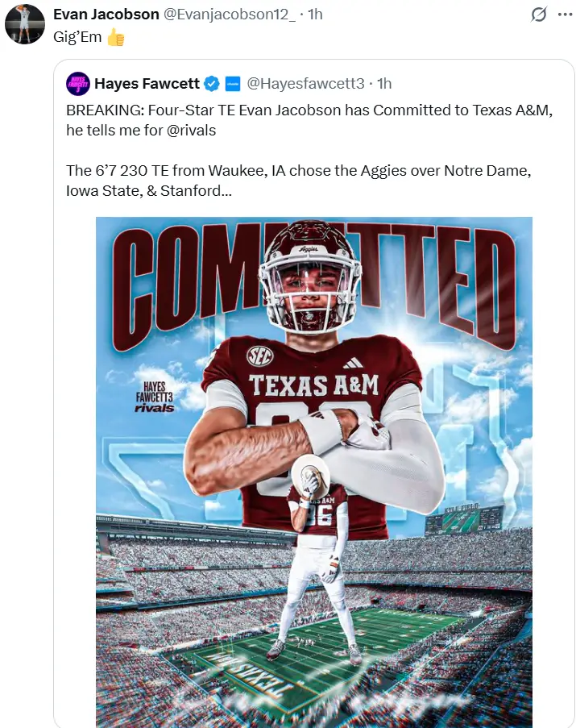
Task: Open the quoted BREAKING tweet text
Action: tap(309, 151)
